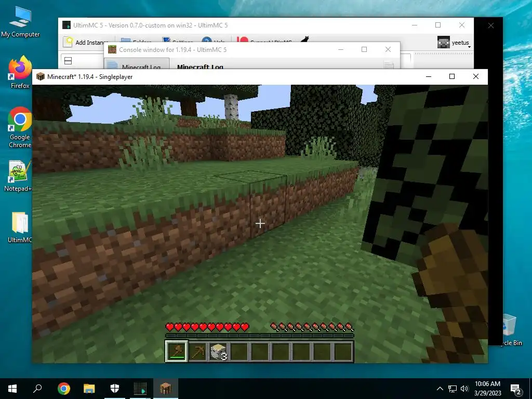Click the yeetus account avatar head
This screenshot has height=399, width=532.
(x=444, y=43)
